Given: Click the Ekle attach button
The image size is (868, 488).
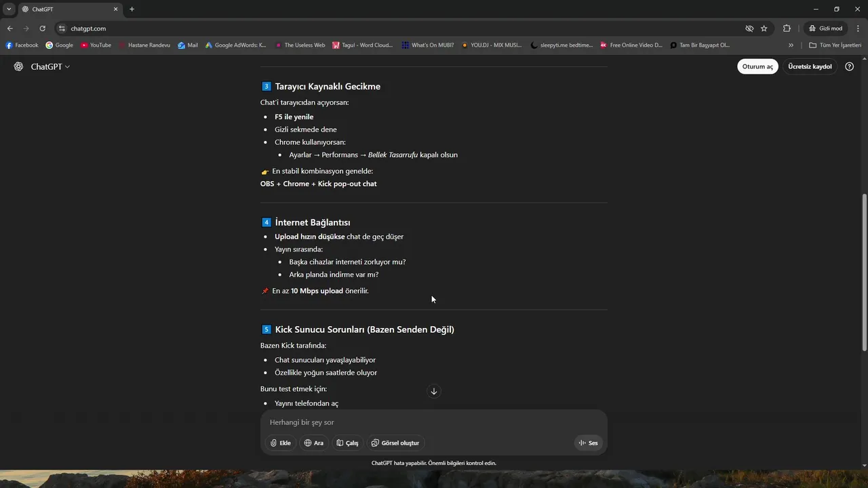Looking at the screenshot, I should pyautogui.click(x=280, y=443).
